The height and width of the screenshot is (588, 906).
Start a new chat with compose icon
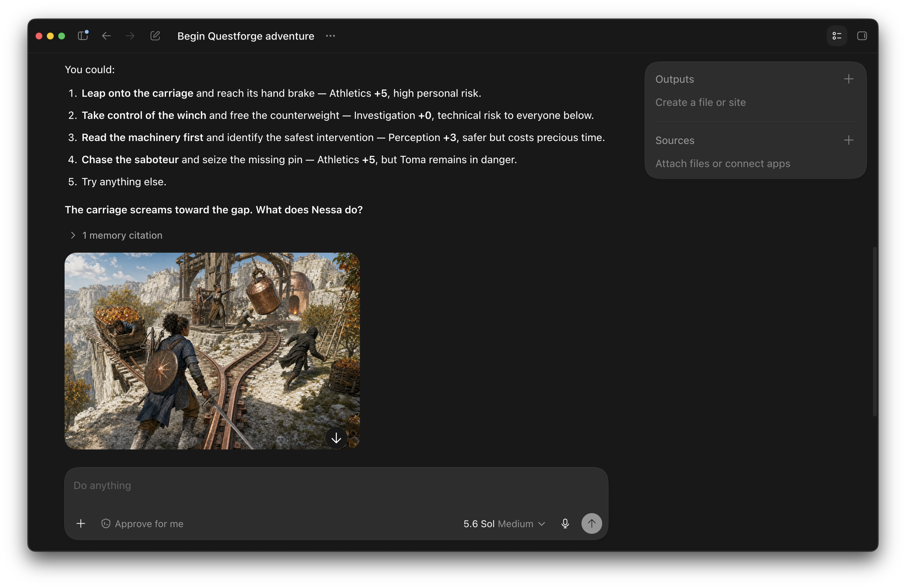coord(155,36)
